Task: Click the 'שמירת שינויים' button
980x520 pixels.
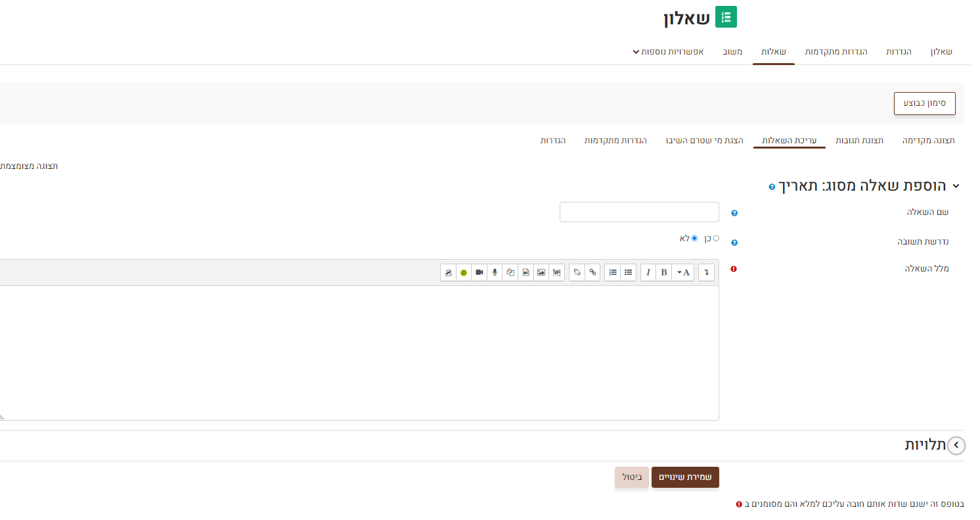Action: click(x=685, y=477)
